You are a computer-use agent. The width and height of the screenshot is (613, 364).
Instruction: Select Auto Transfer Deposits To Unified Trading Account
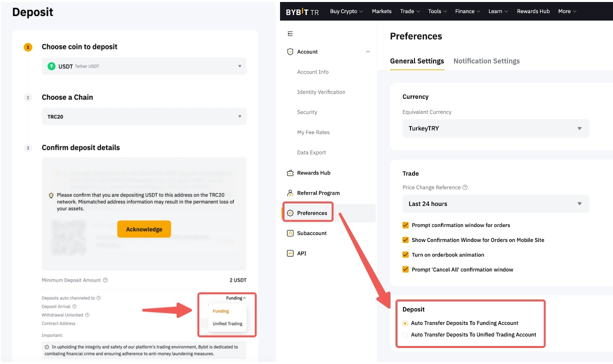405,335
